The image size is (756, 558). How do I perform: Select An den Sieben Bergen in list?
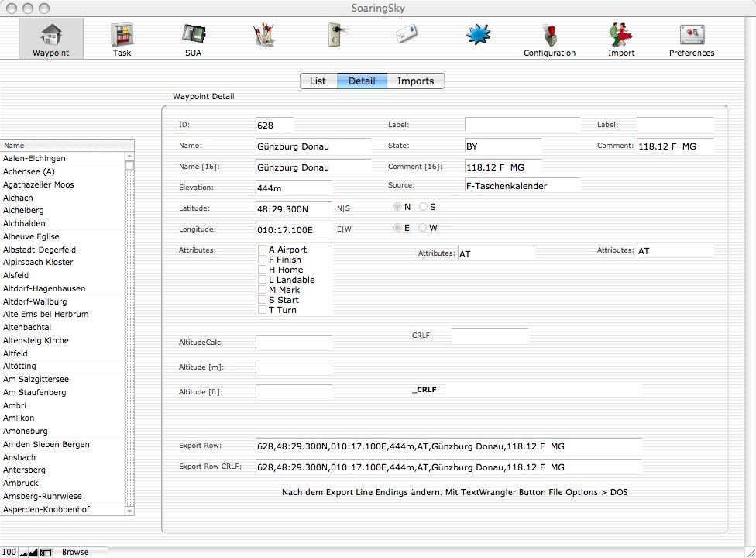[63, 444]
